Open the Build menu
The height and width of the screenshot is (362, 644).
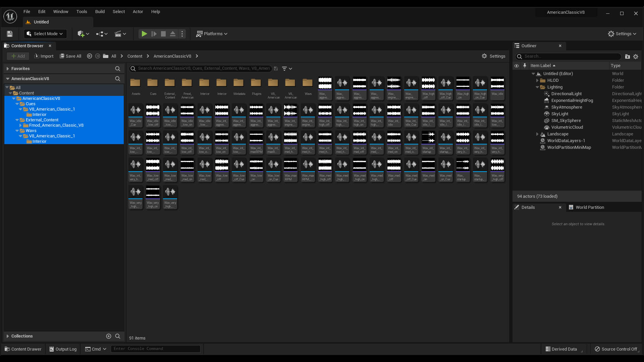(100, 12)
